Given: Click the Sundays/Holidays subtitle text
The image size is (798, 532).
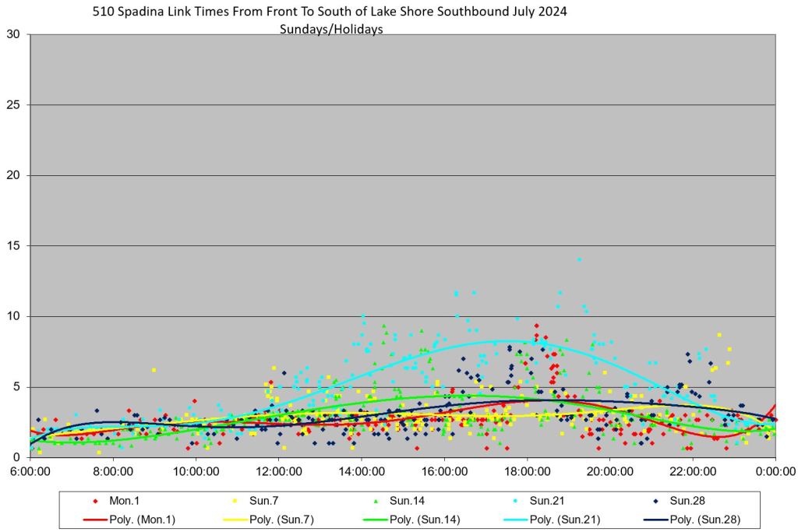Looking at the screenshot, I should 331,30.
